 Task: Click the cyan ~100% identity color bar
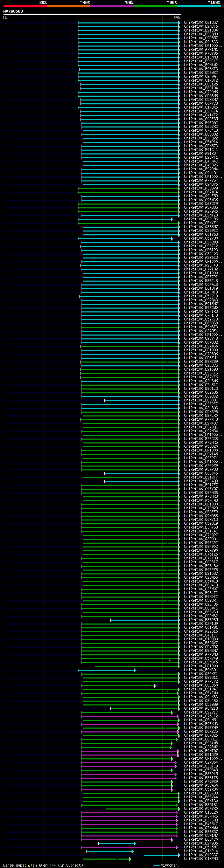coord(199,6)
